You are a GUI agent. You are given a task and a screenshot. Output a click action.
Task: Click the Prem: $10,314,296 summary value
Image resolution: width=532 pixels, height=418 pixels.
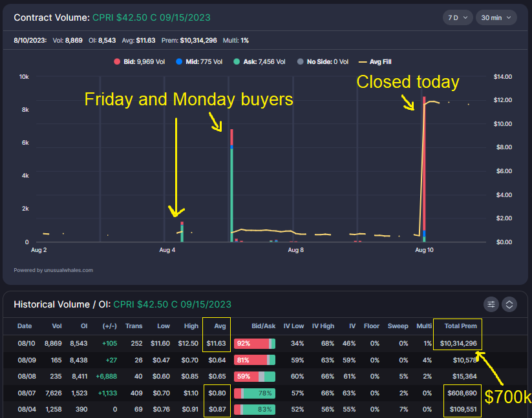[x=189, y=40]
